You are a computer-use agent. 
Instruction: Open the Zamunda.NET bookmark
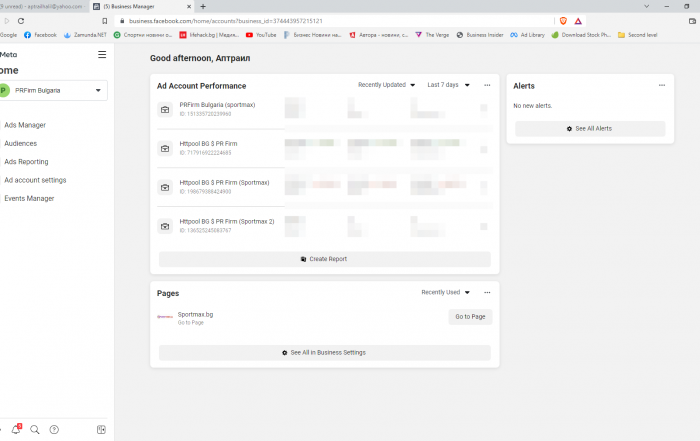[85, 35]
